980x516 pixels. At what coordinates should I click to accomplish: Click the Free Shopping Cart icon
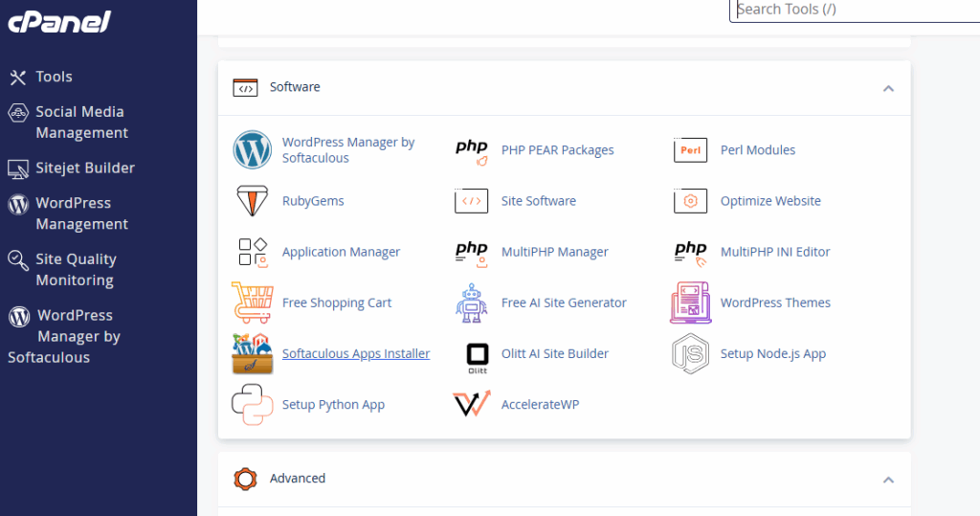[253, 303]
